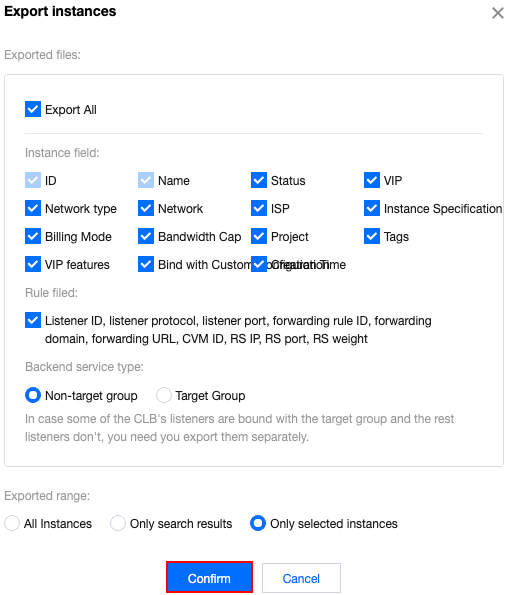Uncheck the Listener ID rule field checkbox

(x=33, y=320)
